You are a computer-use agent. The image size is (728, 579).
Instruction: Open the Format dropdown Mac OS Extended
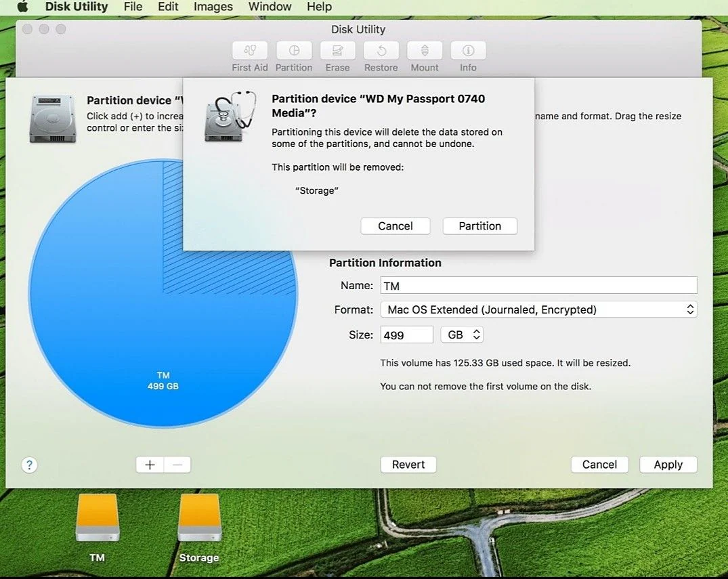pyautogui.click(x=538, y=309)
